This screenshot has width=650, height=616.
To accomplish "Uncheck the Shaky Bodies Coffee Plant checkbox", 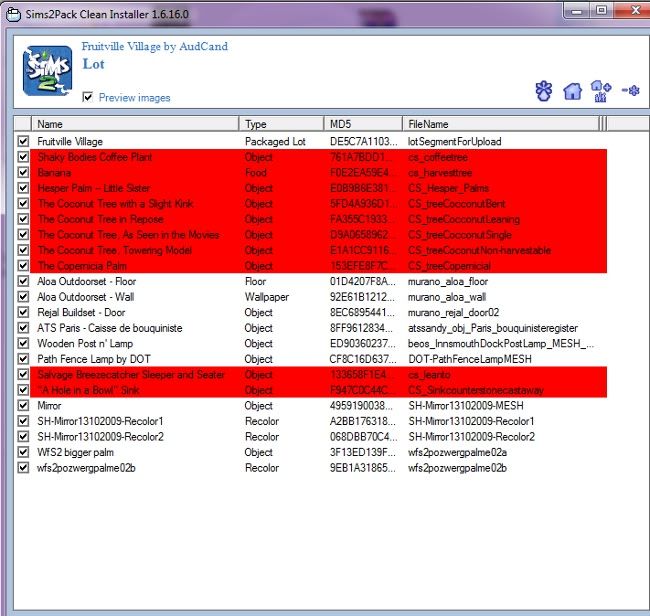I will coord(23,157).
